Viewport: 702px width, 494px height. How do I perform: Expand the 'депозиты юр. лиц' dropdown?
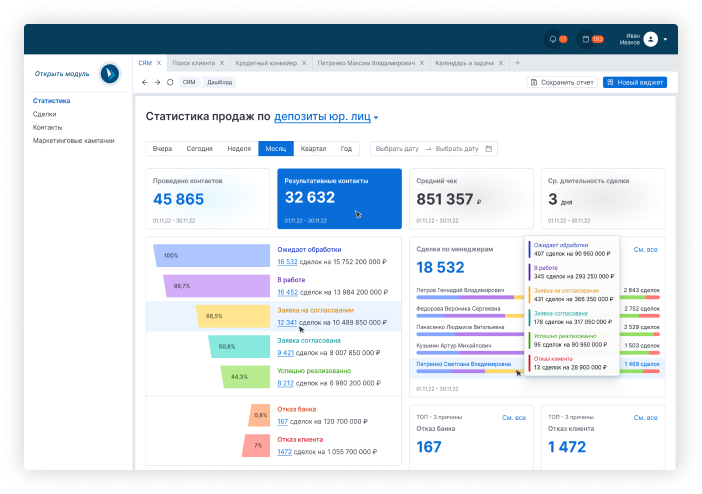click(x=376, y=118)
